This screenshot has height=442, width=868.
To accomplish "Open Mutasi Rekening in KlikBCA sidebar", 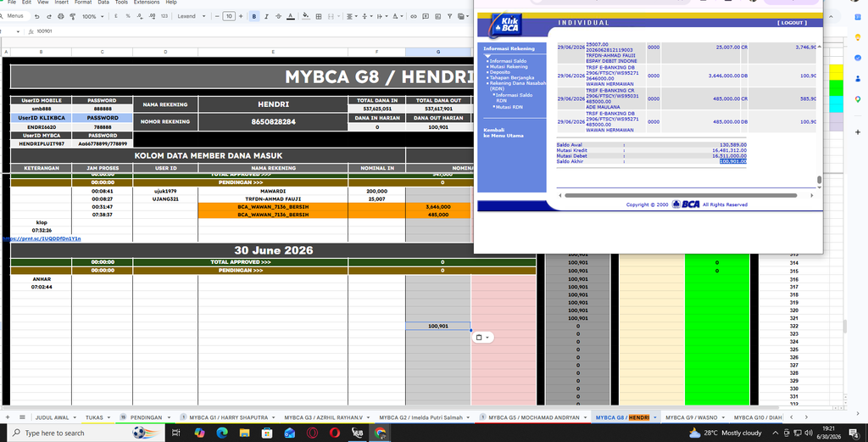I will pos(509,66).
